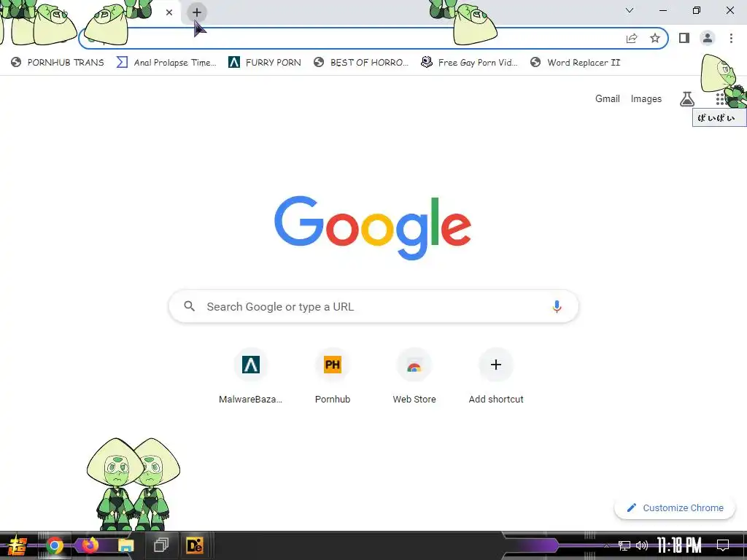Click the Customize Chrome button

pyautogui.click(x=675, y=507)
